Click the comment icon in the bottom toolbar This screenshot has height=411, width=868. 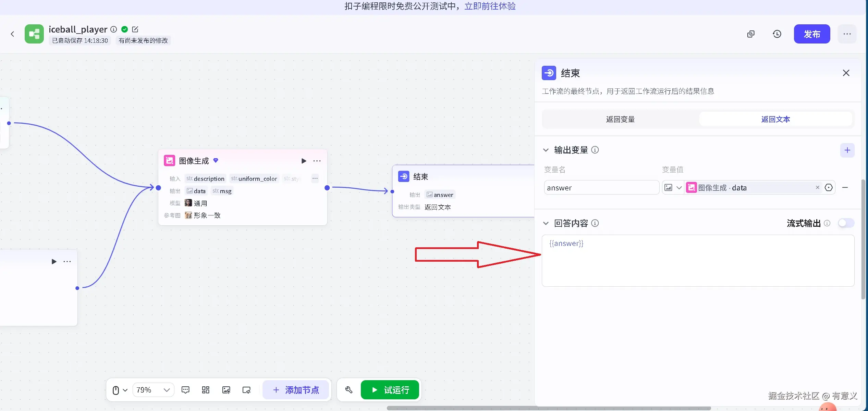(185, 390)
